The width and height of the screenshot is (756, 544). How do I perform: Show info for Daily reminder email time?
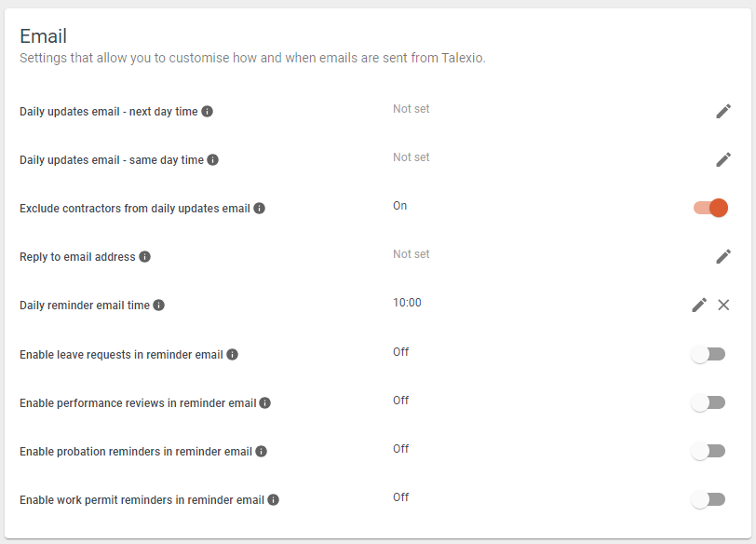pos(158,306)
